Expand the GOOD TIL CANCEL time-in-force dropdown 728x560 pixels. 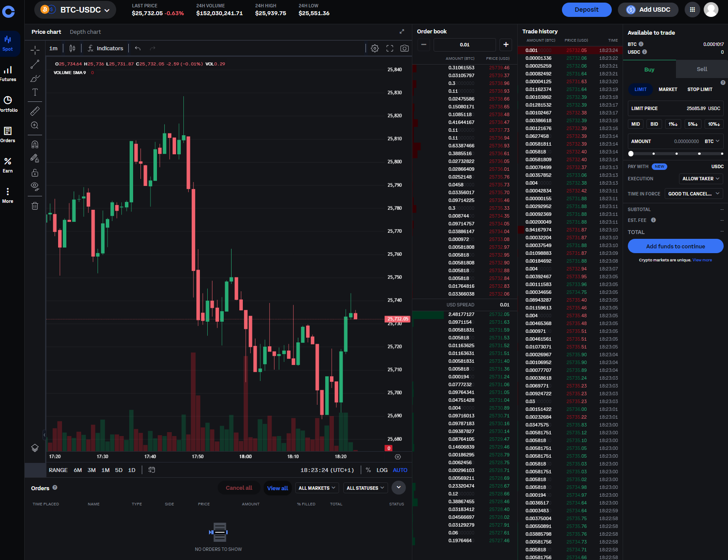[x=693, y=194]
